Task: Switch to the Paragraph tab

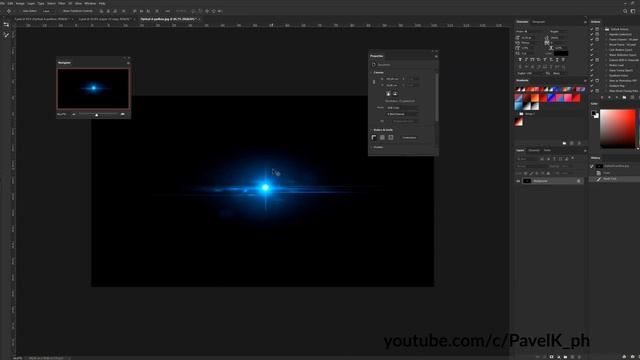Action: 539,22
